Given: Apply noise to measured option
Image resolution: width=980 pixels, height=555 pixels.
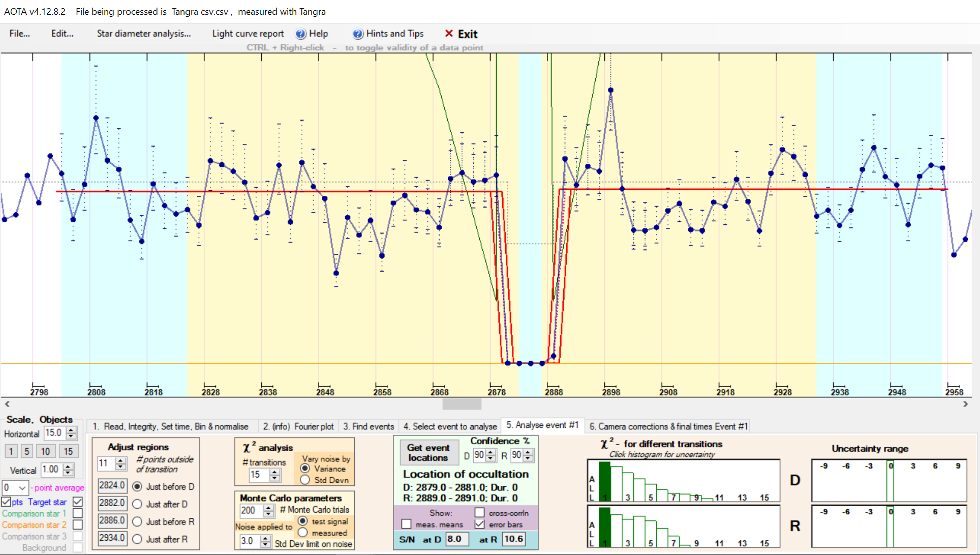Looking at the screenshot, I should pyautogui.click(x=303, y=533).
